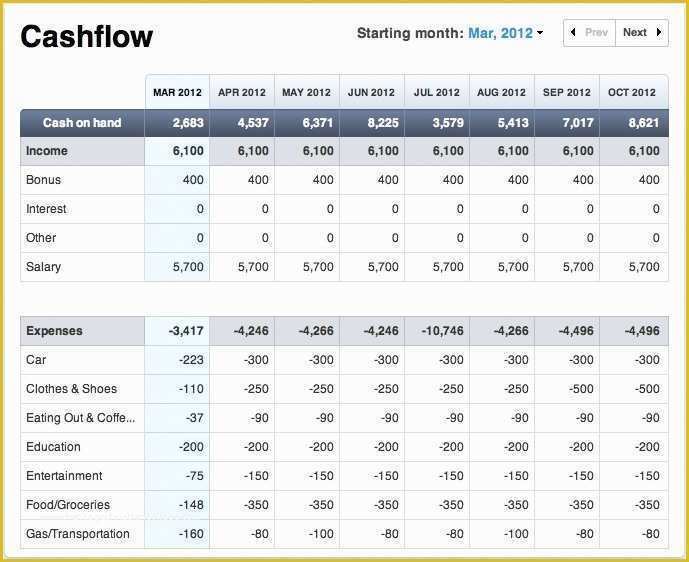This screenshot has width=689, height=562.
Task: Click the Entertainment row label
Action: point(64,476)
